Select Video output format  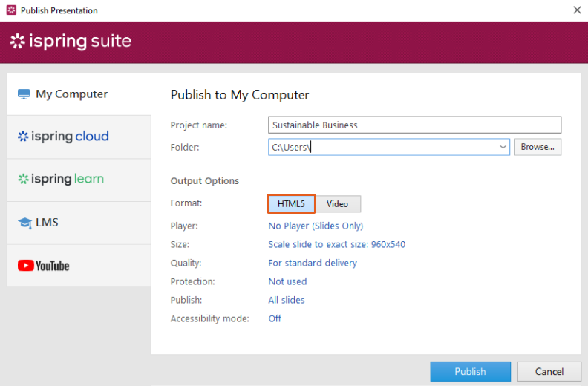[x=338, y=203]
